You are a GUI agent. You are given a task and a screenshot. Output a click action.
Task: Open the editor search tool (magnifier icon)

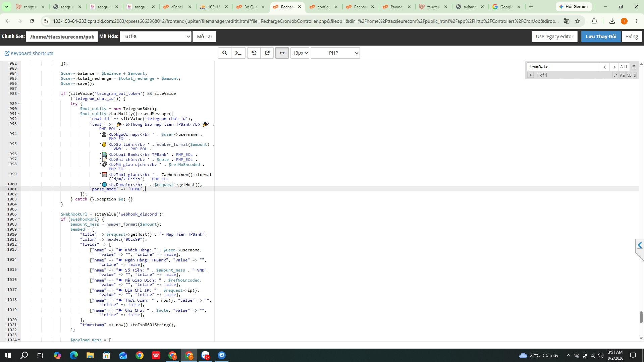coord(225,53)
